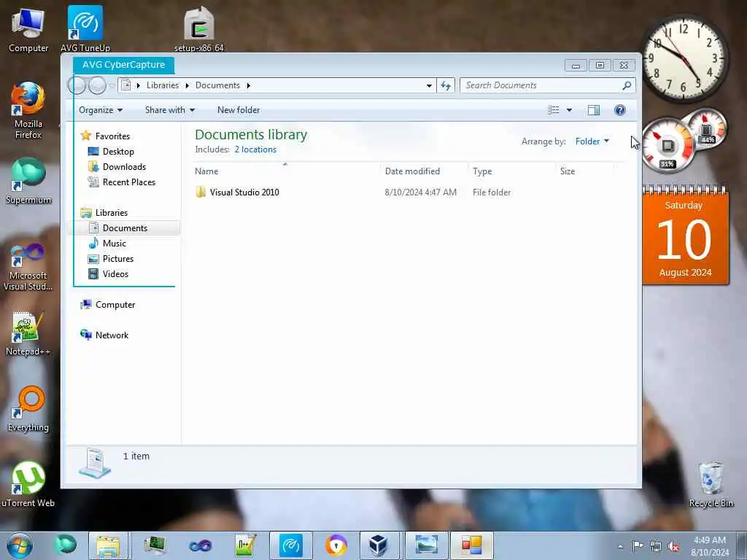The width and height of the screenshot is (747, 560).
Task: Open the Computer desktop icon
Action: click(x=28, y=30)
